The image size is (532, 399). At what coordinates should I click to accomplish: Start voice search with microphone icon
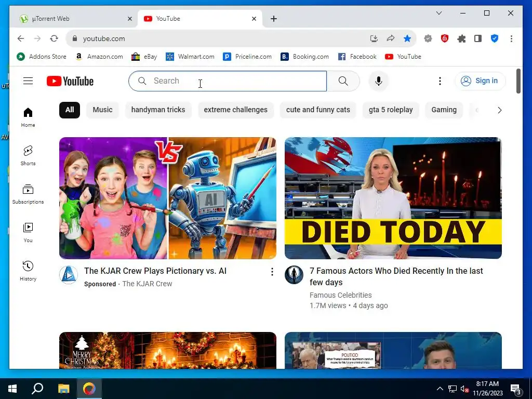(x=379, y=81)
